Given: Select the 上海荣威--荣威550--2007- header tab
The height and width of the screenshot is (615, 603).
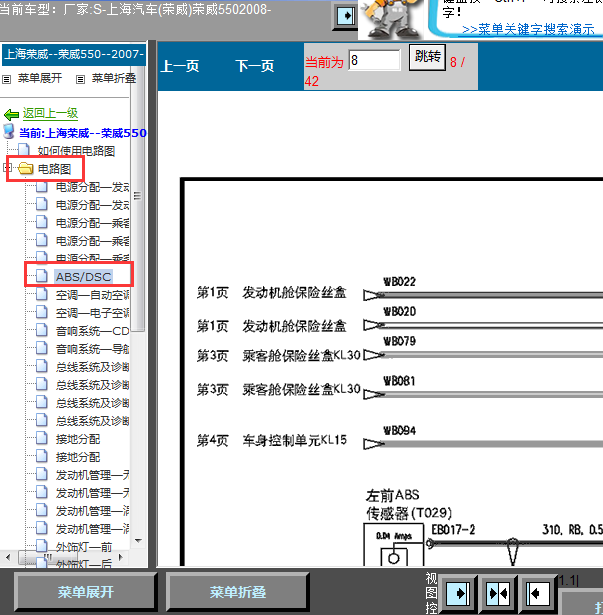Looking at the screenshot, I should (74, 54).
